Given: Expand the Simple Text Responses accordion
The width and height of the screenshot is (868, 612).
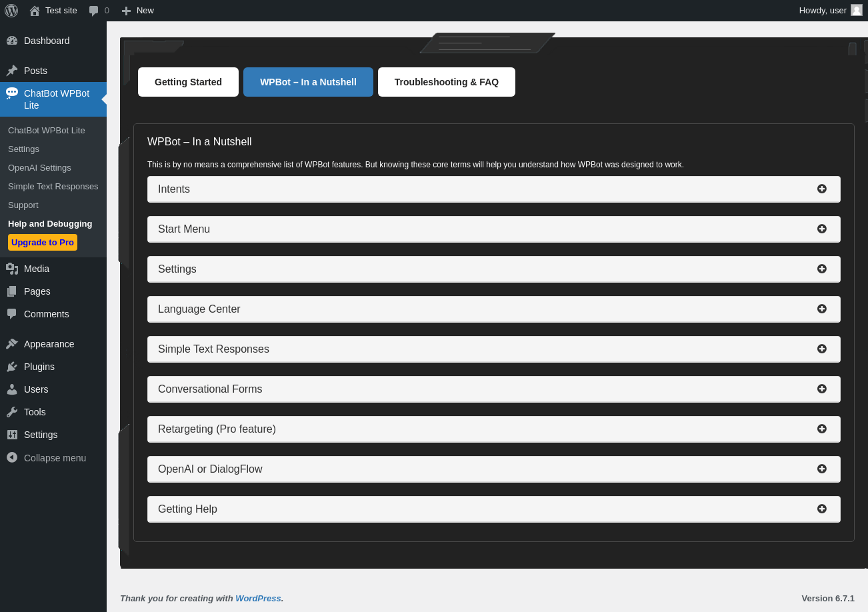Looking at the screenshot, I should (x=494, y=349).
